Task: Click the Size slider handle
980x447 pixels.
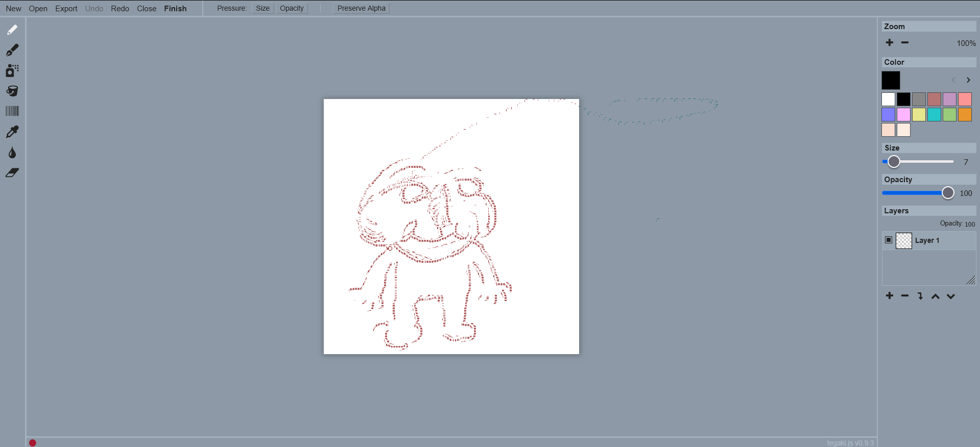Action: coord(894,162)
